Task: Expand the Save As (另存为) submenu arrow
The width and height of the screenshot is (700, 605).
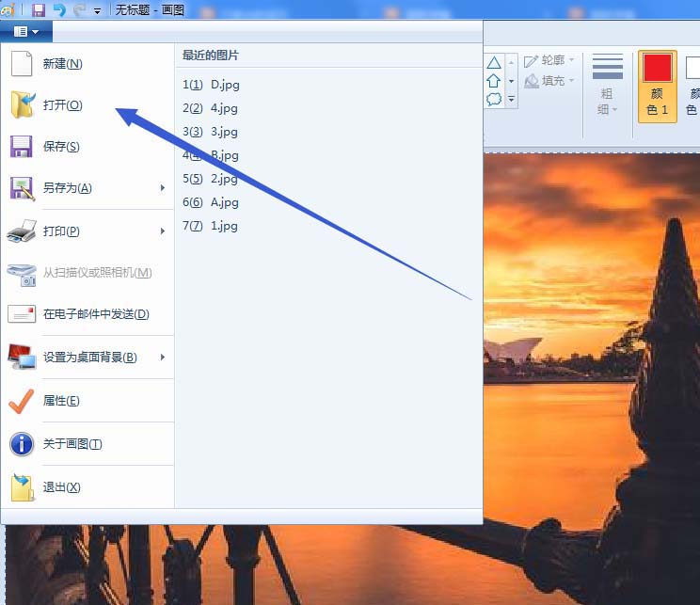Action: click(163, 188)
